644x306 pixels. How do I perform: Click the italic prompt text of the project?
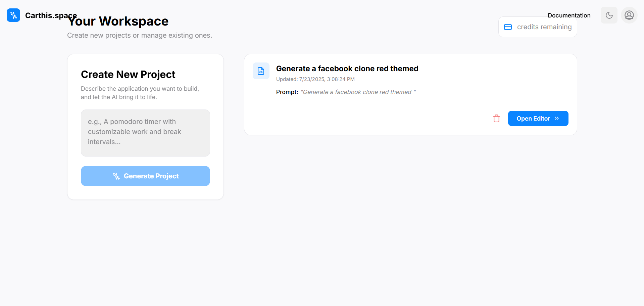pyautogui.click(x=358, y=92)
